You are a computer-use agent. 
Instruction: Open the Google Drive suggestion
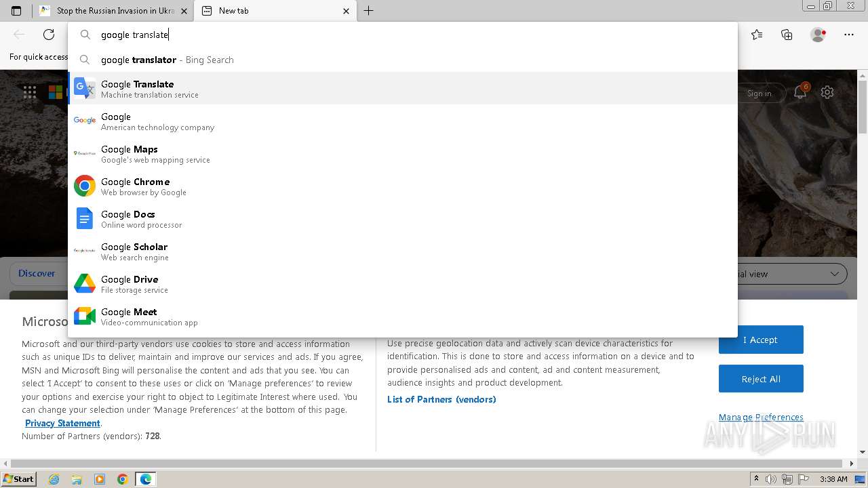tap(403, 283)
